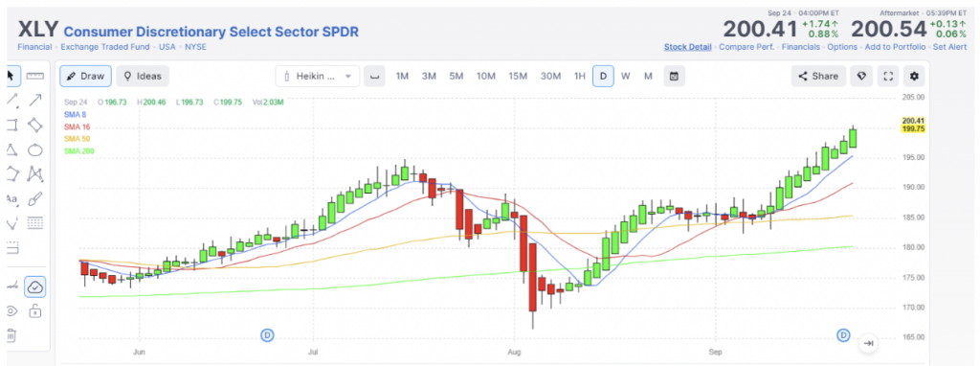Viewport: 980px width, 366px height.
Task: Click the NYSE exchange link
Action: 195,47
